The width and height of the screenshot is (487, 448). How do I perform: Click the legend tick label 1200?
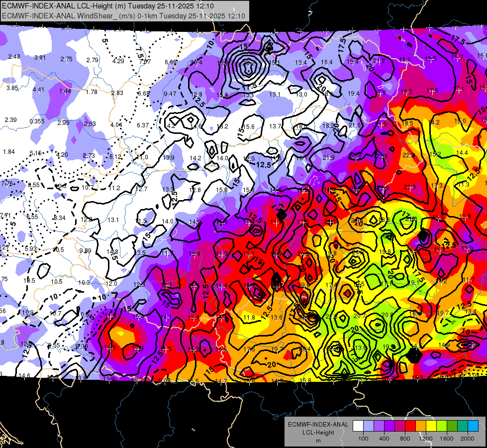(x=426, y=439)
